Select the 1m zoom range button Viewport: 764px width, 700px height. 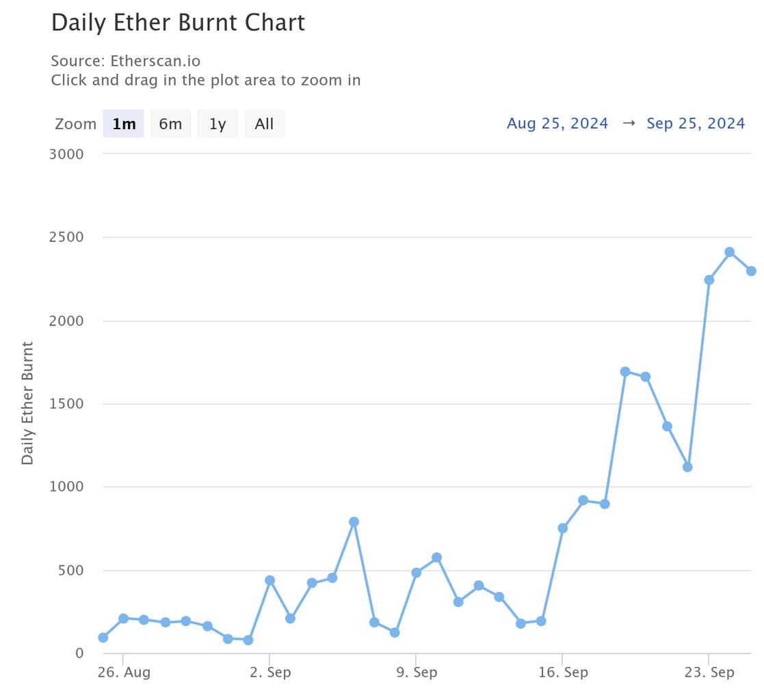[124, 124]
